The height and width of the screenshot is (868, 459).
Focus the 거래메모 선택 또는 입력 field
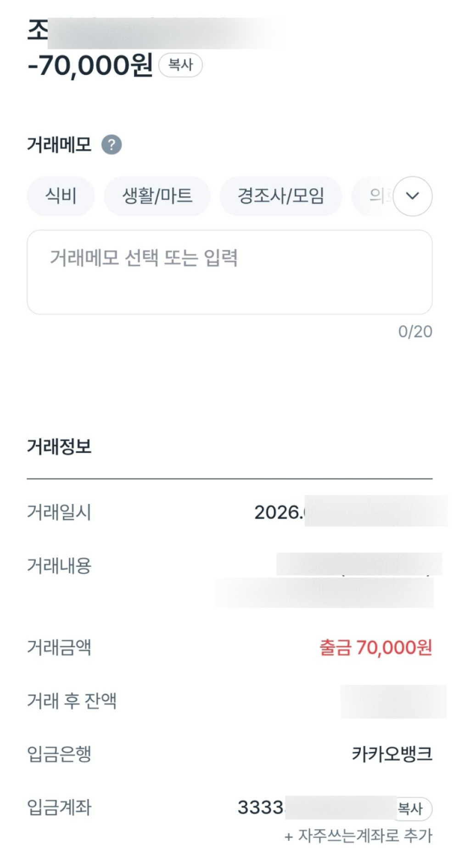click(x=229, y=272)
